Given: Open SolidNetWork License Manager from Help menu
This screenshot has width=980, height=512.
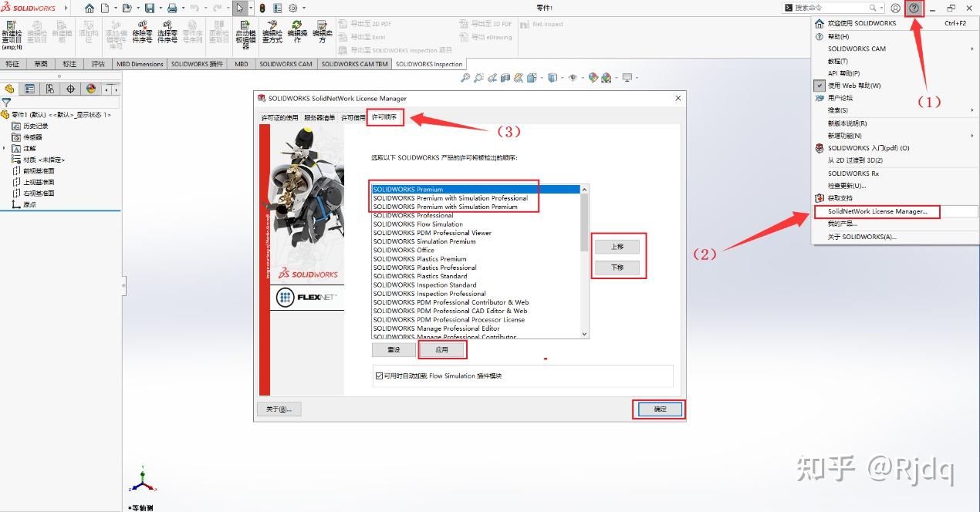Looking at the screenshot, I should tap(877, 211).
